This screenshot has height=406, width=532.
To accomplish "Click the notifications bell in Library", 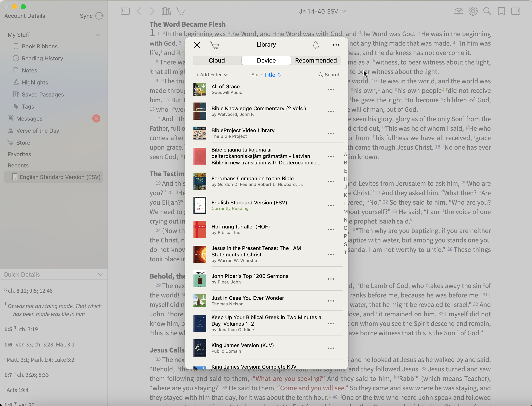I will [x=316, y=45].
